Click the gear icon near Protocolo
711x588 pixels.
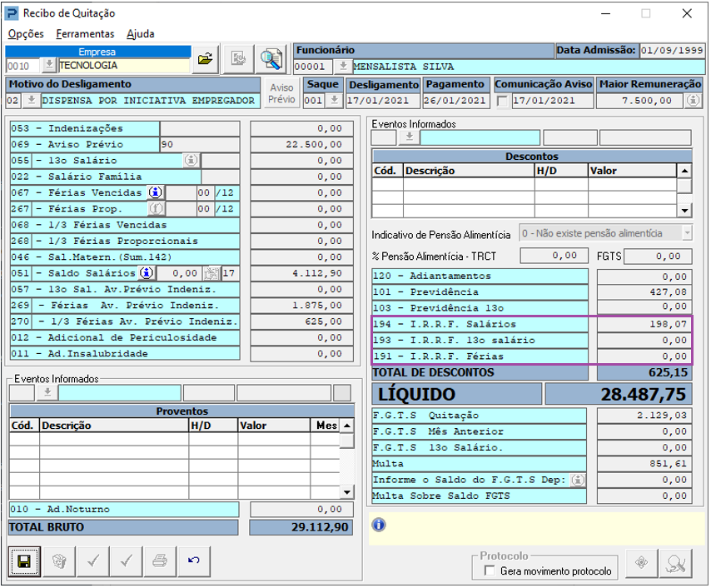pos(641,563)
